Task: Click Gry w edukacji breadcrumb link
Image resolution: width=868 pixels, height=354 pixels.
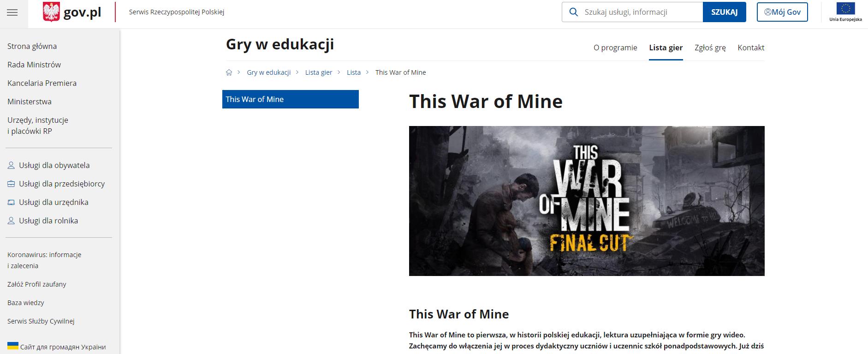Action: tap(268, 72)
